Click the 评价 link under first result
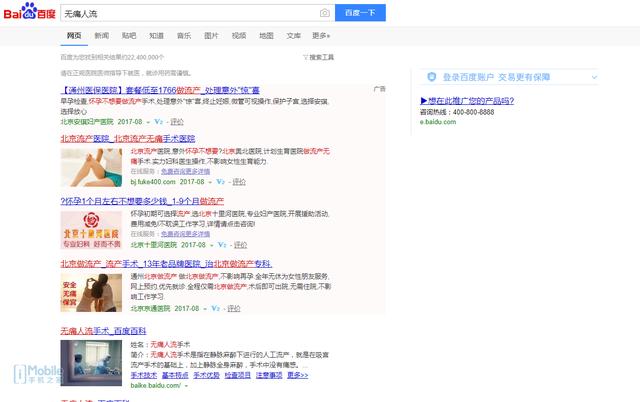This screenshot has height=402, width=640. (x=178, y=121)
